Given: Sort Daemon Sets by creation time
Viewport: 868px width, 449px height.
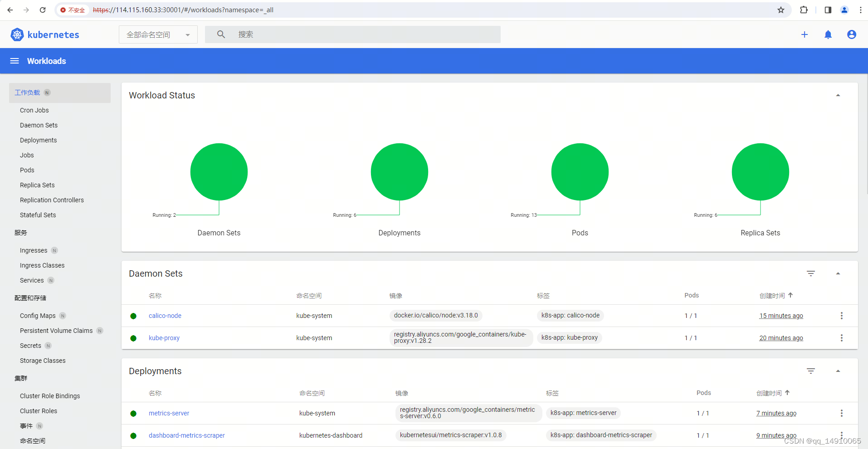Looking at the screenshot, I should pyautogui.click(x=776, y=295).
